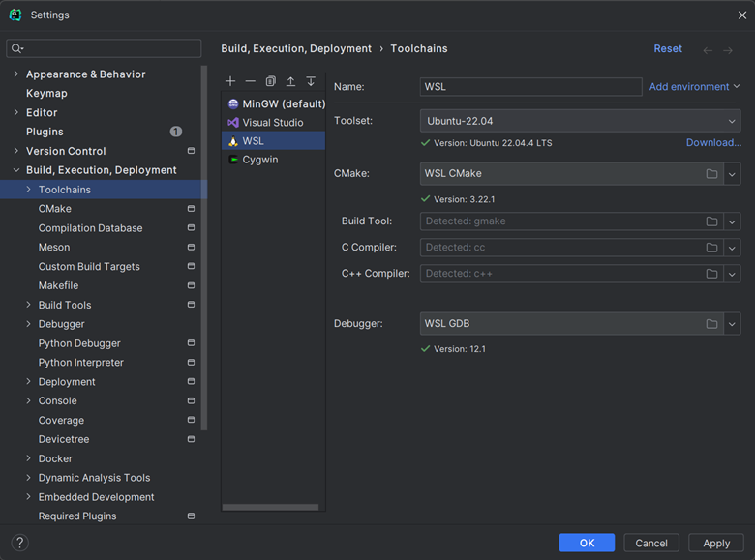Open the CMake dropdown arrow
This screenshot has height=560, width=755.
click(732, 174)
